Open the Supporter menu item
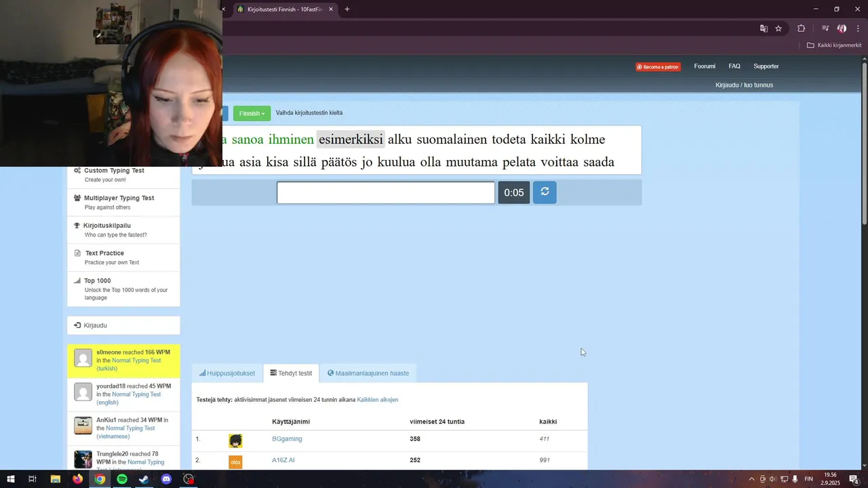This screenshot has height=488, width=868. click(766, 66)
